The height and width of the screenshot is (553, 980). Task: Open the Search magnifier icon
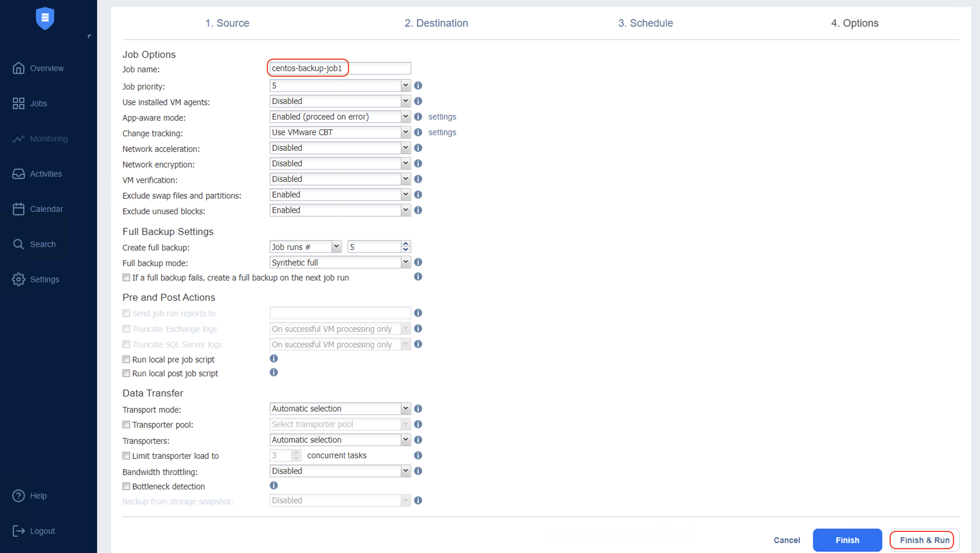[18, 244]
